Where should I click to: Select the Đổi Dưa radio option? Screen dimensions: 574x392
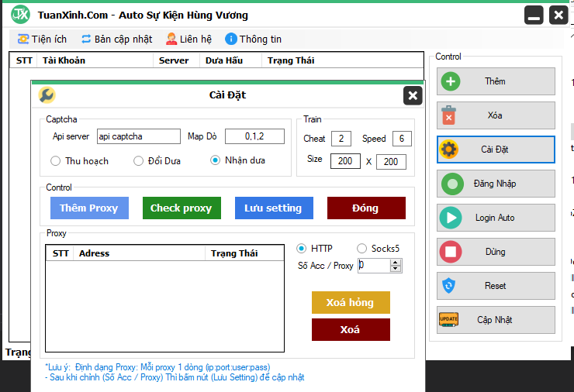coord(139,161)
